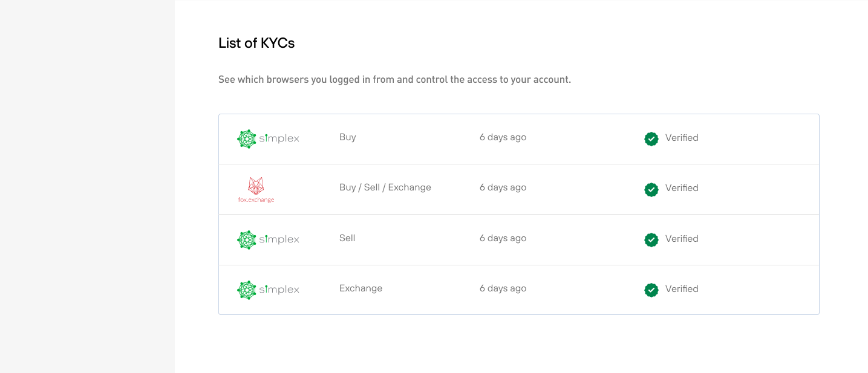The height and width of the screenshot is (373, 868).
Task: Click the verified badge in the Exchange row
Action: tap(651, 290)
